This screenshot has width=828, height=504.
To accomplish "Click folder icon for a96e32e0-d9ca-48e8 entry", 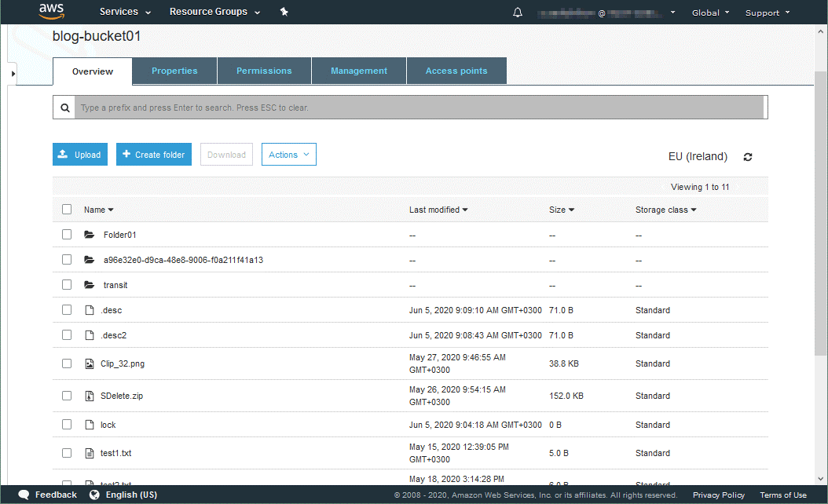I will [x=90, y=260].
